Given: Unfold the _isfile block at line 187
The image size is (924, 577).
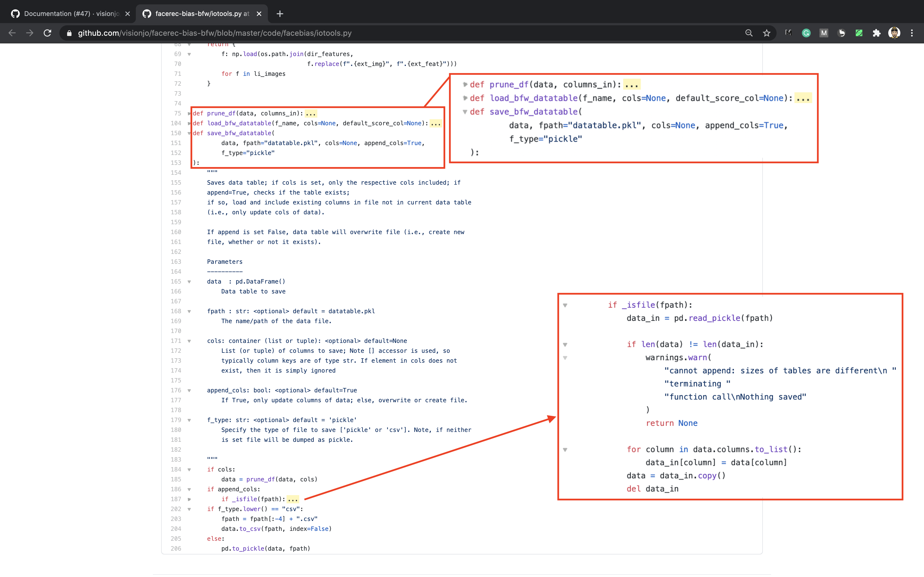Looking at the screenshot, I should pos(189,499).
